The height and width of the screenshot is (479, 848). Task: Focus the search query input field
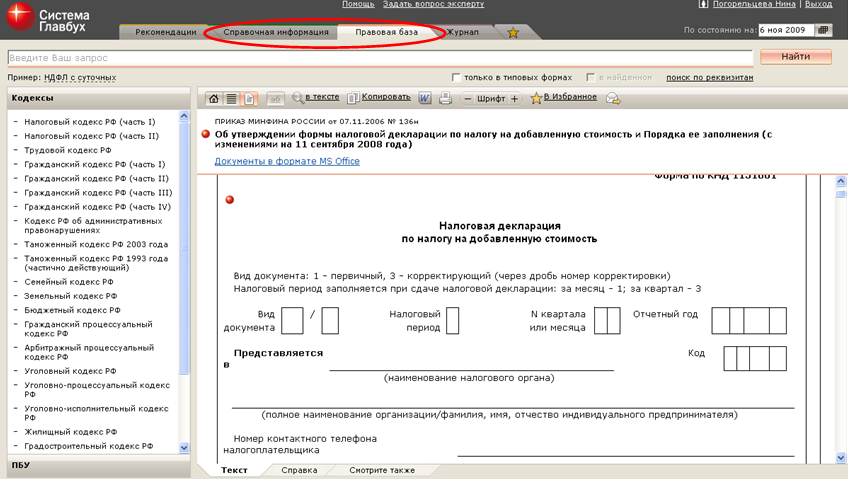coord(380,57)
